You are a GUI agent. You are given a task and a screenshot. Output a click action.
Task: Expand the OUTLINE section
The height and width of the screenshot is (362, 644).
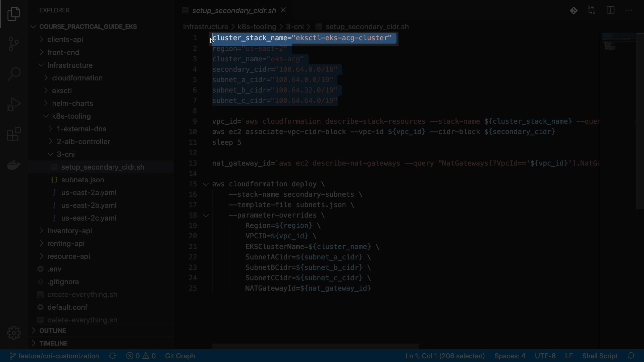click(x=53, y=330)
